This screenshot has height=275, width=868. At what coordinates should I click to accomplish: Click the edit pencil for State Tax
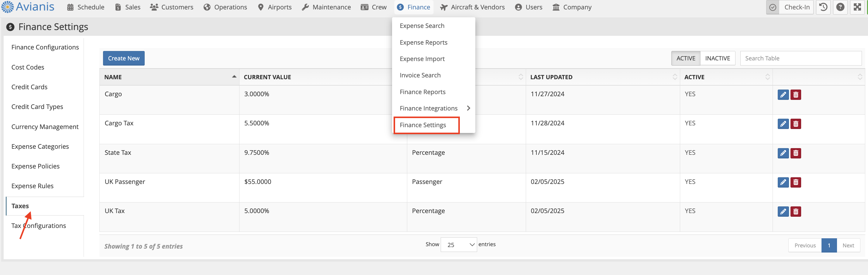(783, 154)
